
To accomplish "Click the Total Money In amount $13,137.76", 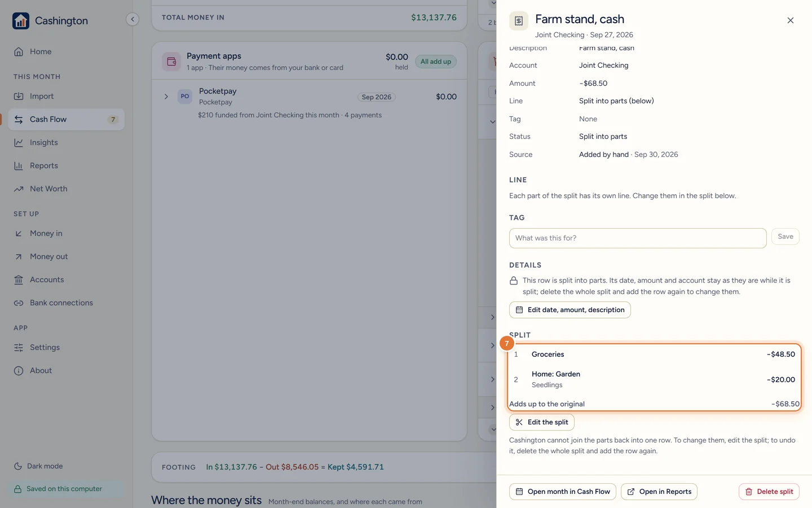I will 434,17.
